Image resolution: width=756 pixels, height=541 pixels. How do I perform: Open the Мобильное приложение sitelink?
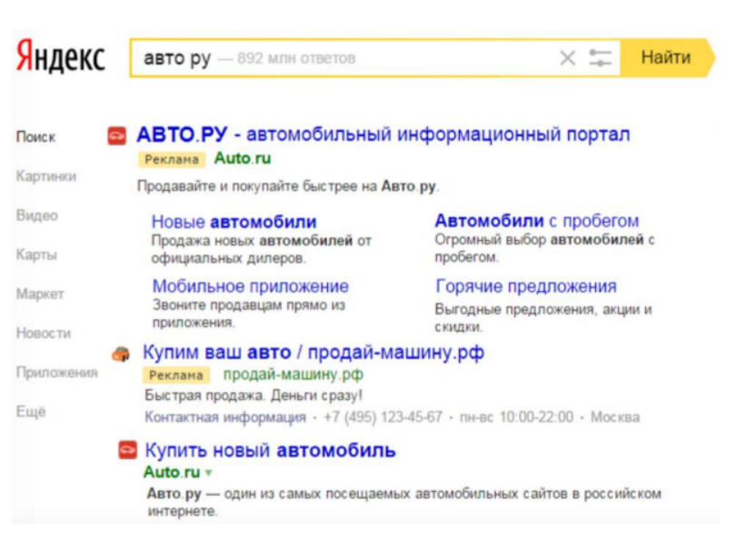point(251,286)
